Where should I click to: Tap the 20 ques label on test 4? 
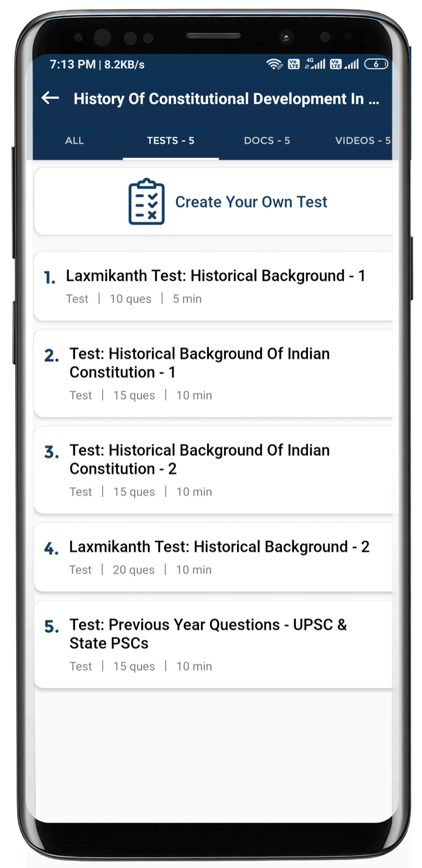point(134,570)
